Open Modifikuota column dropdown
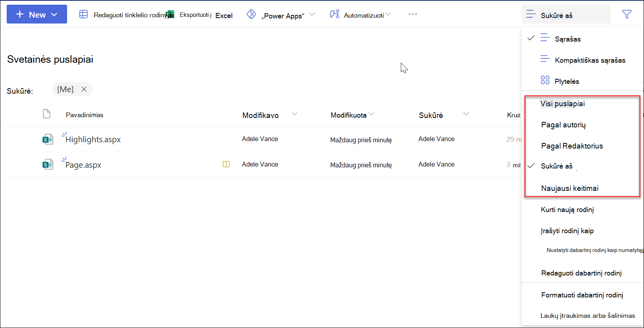The width and height of the screenshot is (644, 328). (371, 114)
